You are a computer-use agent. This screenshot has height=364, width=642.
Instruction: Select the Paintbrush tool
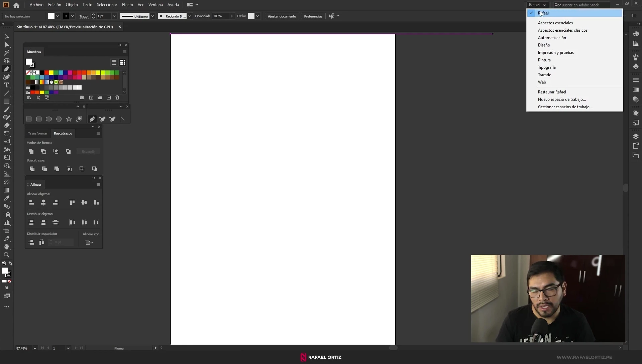(6, 110)
